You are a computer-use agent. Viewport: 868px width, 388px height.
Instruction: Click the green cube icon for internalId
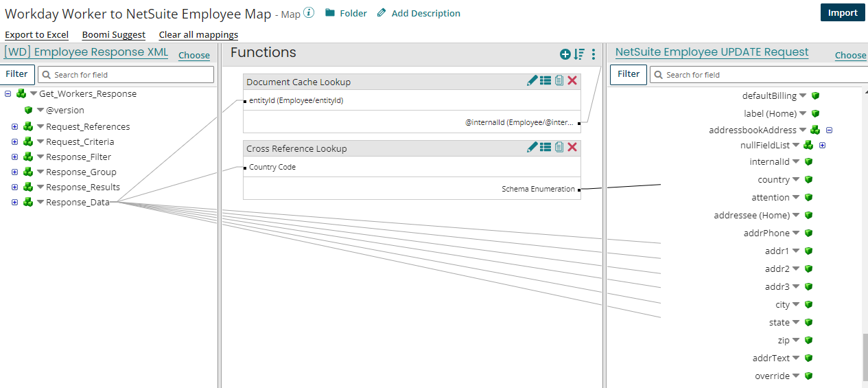click(808, 161)
